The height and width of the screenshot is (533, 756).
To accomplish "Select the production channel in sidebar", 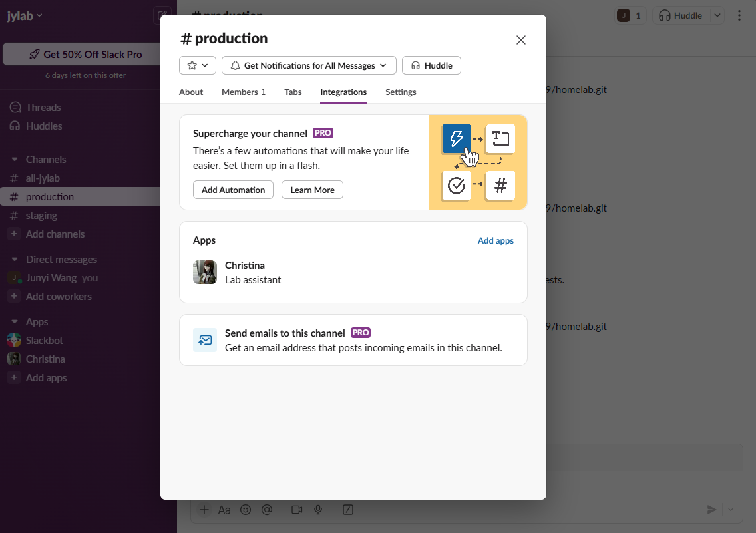I will (x=50, y=196).
